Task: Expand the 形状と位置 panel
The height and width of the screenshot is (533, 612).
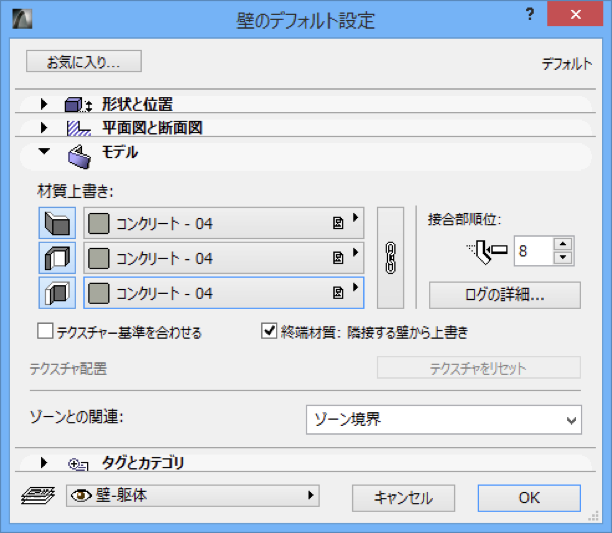Action: coord(44,104)
